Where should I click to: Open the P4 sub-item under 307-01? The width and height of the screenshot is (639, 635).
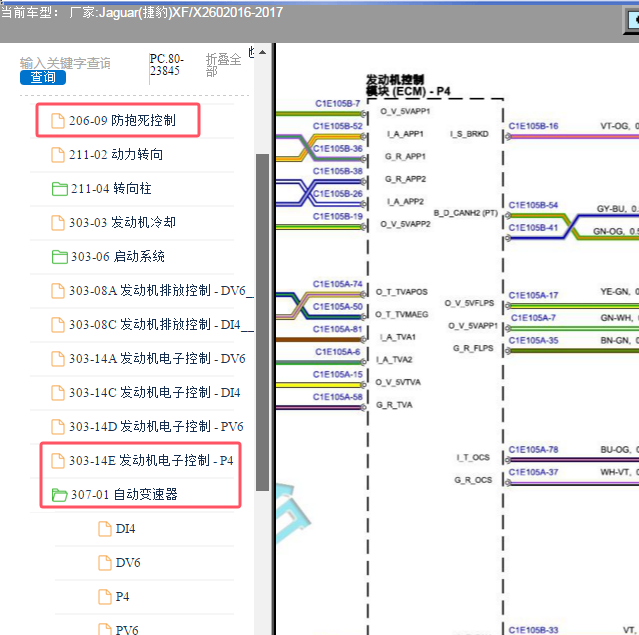point(122,597)
